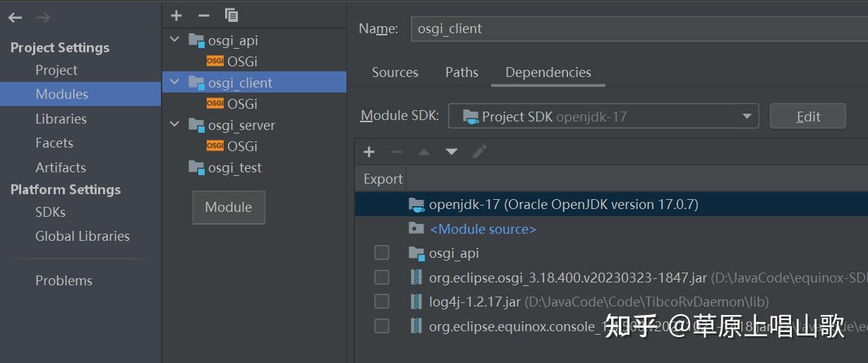Click the copy module icon

[231, 16]
